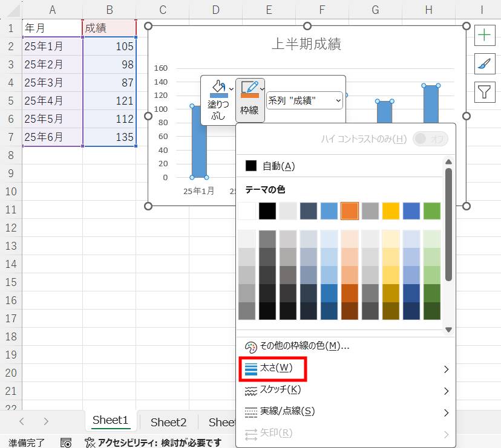Click the 塗りつぶし fill bucket icon

(219, 89)
